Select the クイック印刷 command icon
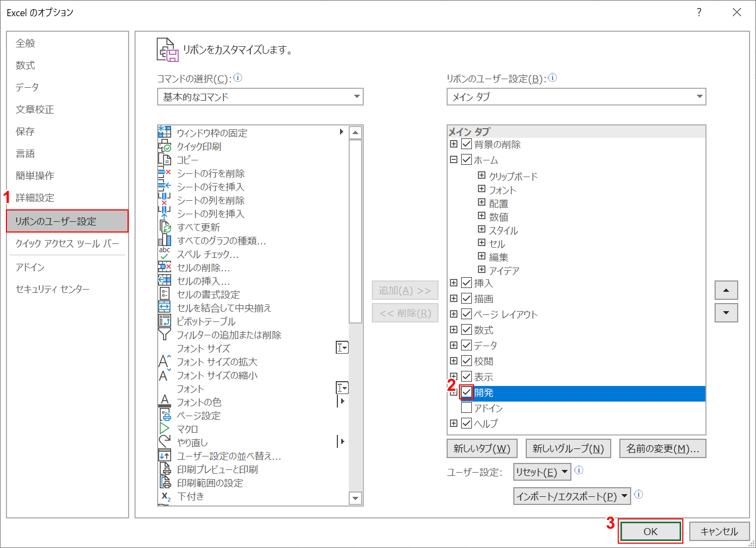756x548 pixels. [x=165, y=146]
